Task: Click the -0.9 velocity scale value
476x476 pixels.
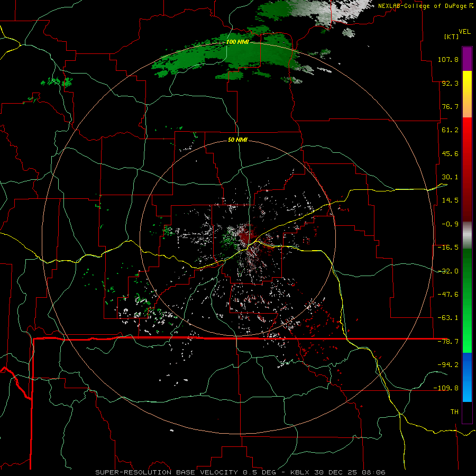Action: 450,224
